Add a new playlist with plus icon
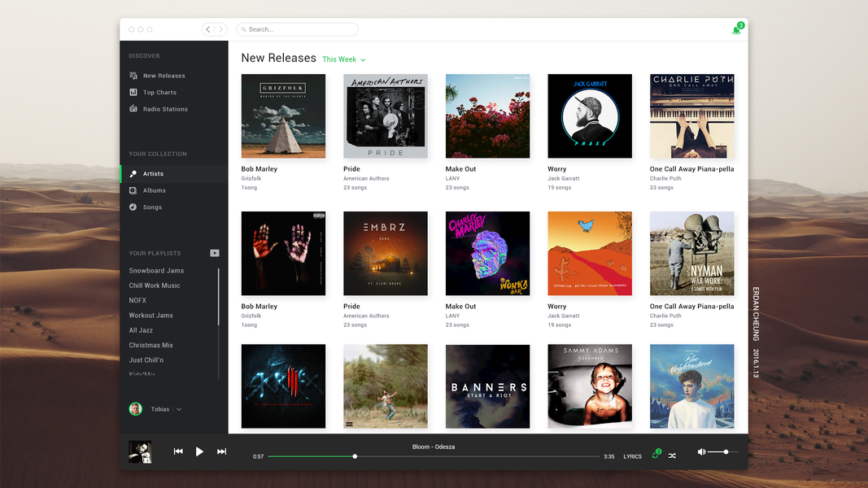The height and width of the screenshot is (488, 868). [x=215, y=253]
